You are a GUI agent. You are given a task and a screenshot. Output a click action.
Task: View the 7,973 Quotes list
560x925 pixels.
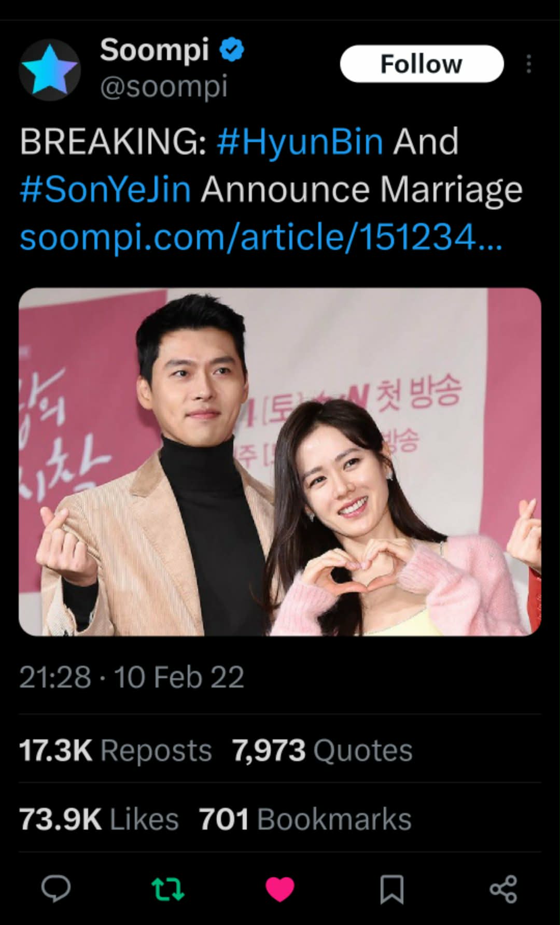(322, 750)
